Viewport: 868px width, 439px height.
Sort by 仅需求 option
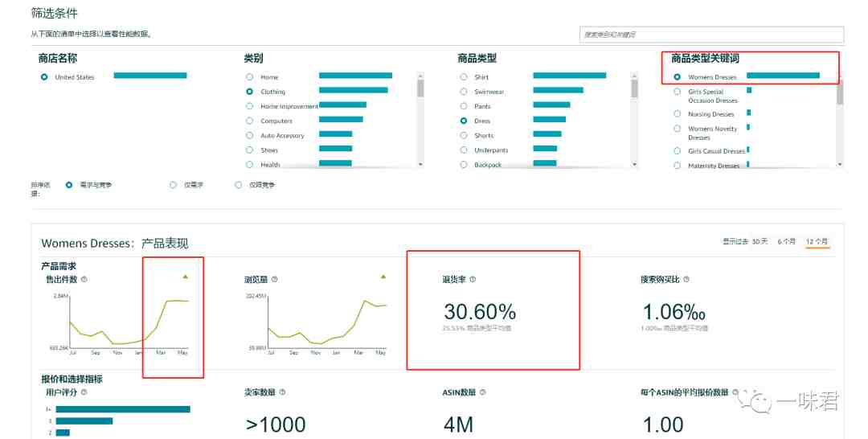174,185
